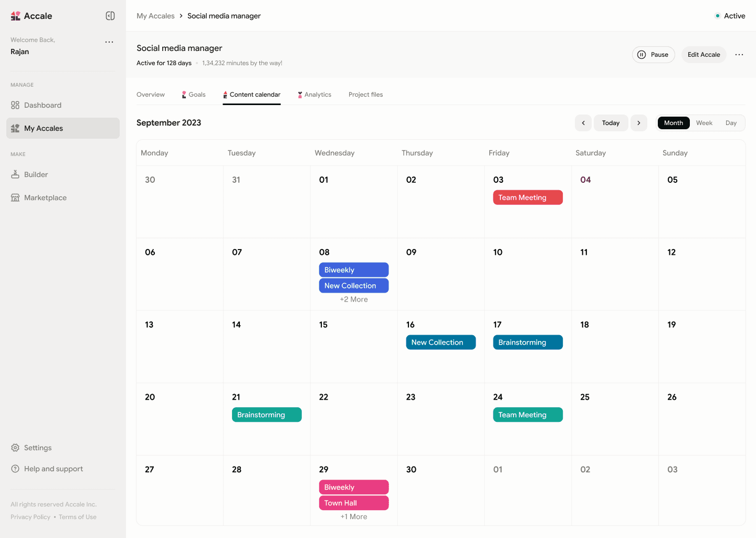Go to previous month arrow
Image resolution: width=756 pixels, height=538 pixels.
click(583, 123)
